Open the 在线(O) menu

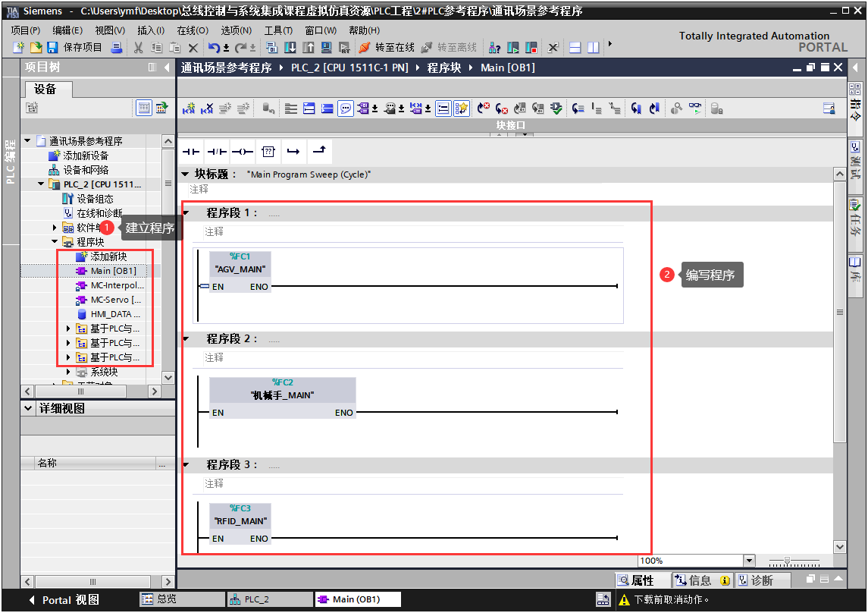193,30
